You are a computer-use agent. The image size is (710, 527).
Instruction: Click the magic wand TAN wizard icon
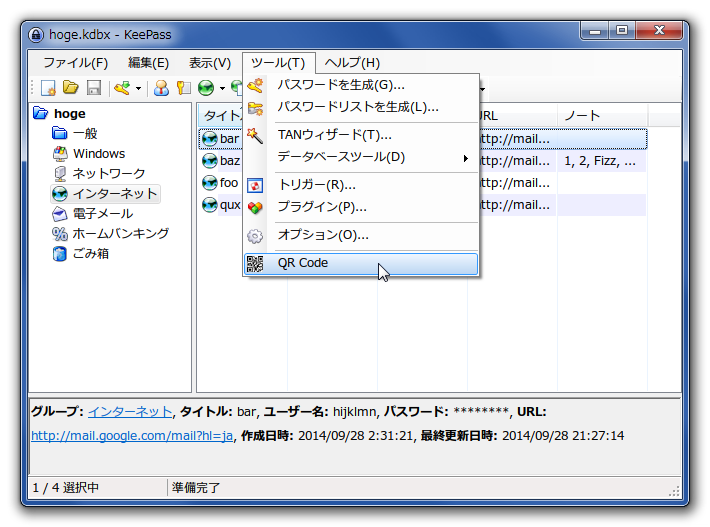point(255,135)
